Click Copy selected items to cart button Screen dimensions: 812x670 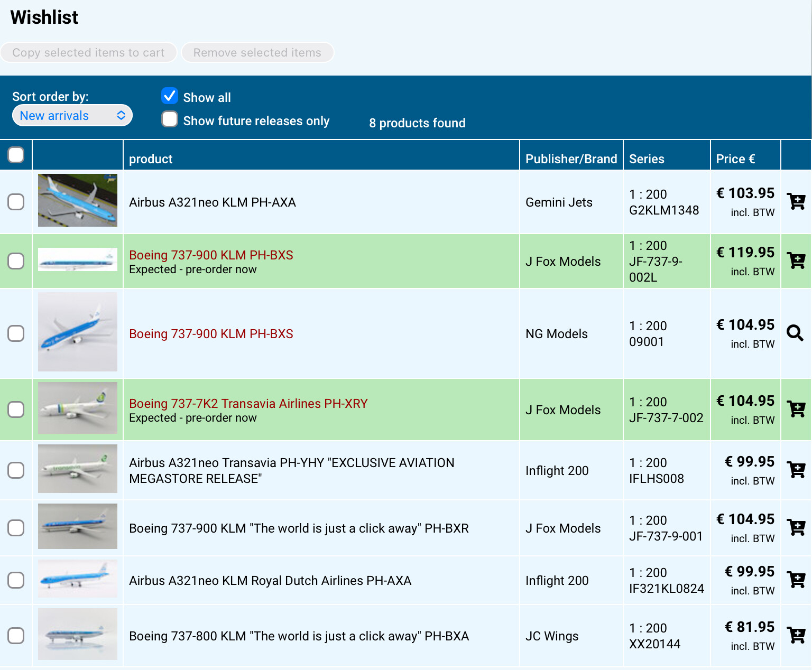88,52
